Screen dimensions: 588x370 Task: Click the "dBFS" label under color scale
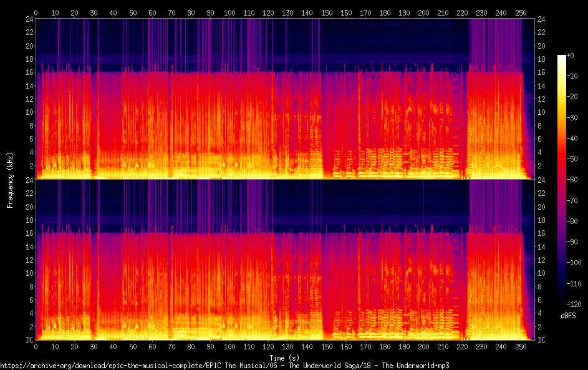coord(568,316)
